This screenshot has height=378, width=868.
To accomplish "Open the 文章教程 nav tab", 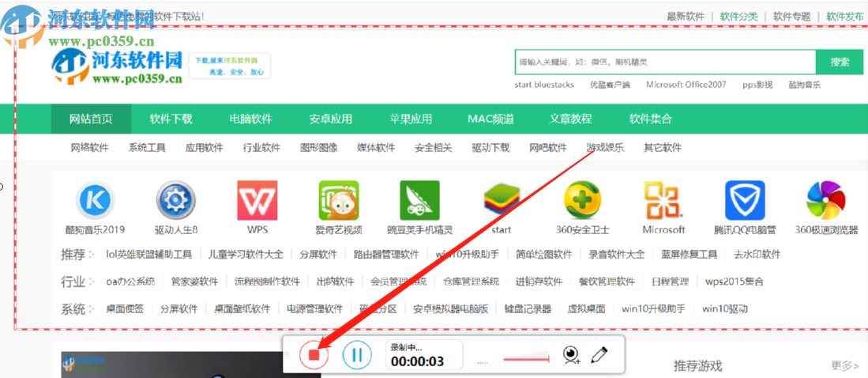I will [x=571, y=119].
